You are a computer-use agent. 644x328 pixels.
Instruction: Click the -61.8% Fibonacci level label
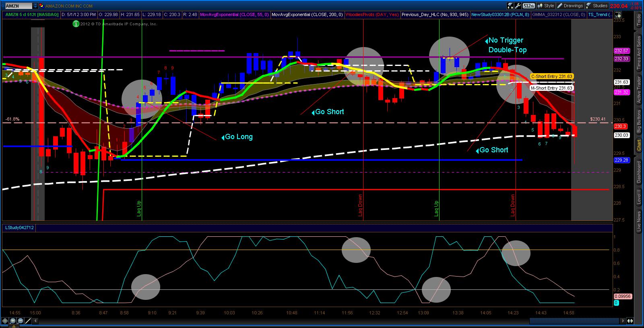(x=12, y=119)
